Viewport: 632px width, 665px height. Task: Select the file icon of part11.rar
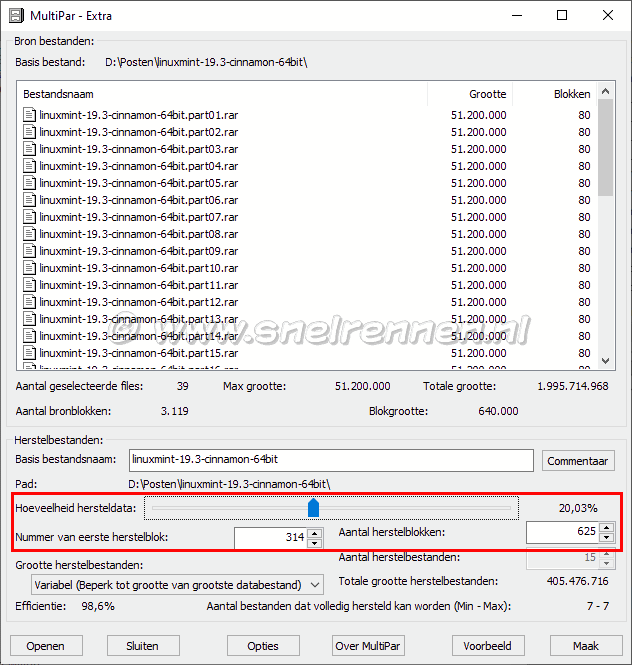click(29, 285)
